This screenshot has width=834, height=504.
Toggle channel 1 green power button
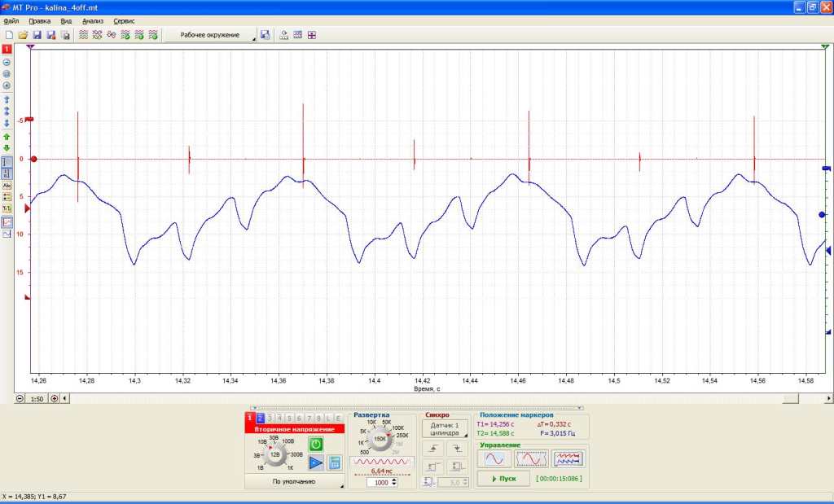316,444
